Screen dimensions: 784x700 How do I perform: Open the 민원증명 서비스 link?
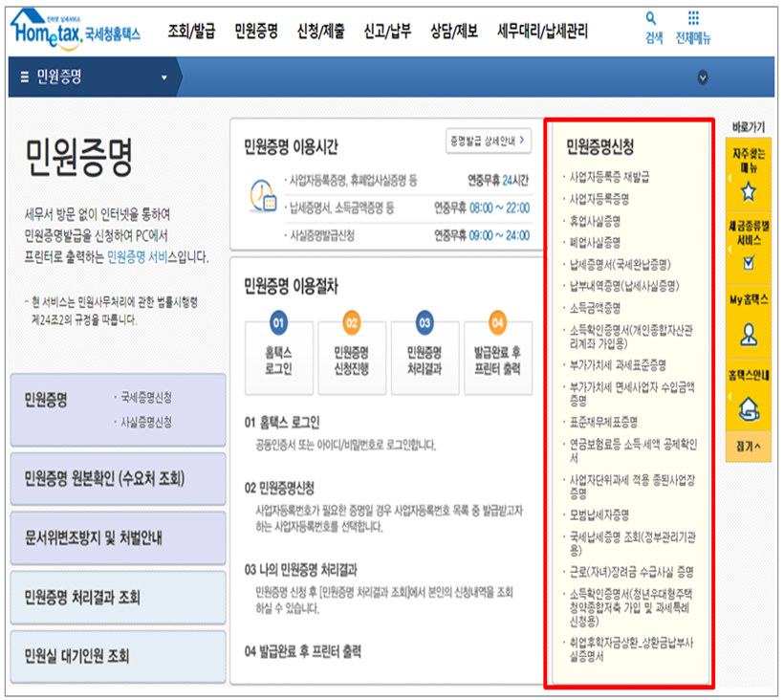[x=137, y=257]
